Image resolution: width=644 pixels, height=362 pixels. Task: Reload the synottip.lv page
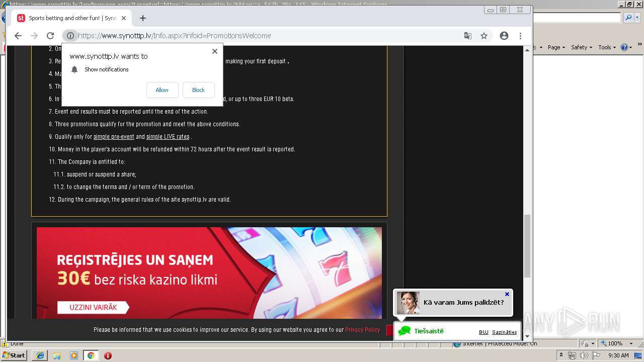[x=50, y=36]
